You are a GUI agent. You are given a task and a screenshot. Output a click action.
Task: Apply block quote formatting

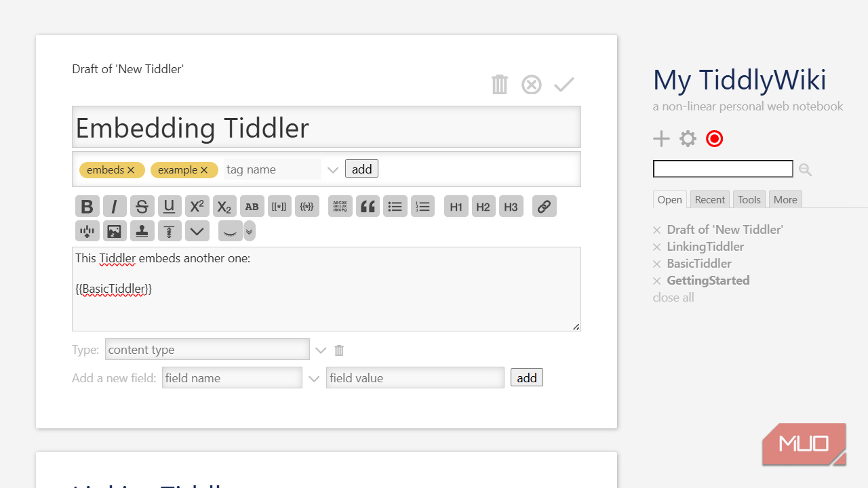368,207
